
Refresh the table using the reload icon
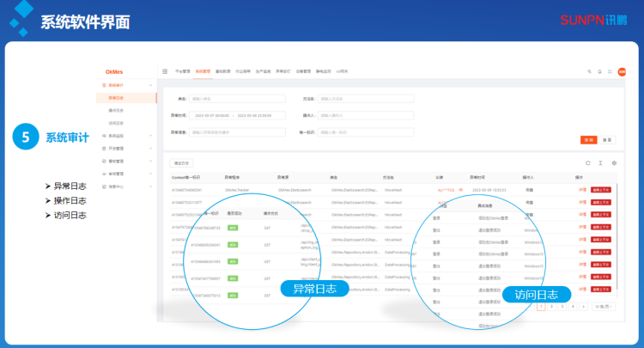(588, 162)
